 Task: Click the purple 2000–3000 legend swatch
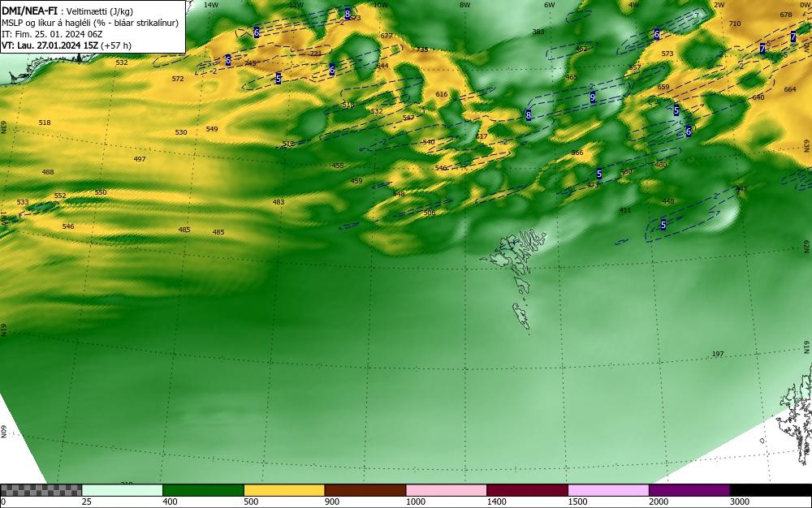point(689,490)
